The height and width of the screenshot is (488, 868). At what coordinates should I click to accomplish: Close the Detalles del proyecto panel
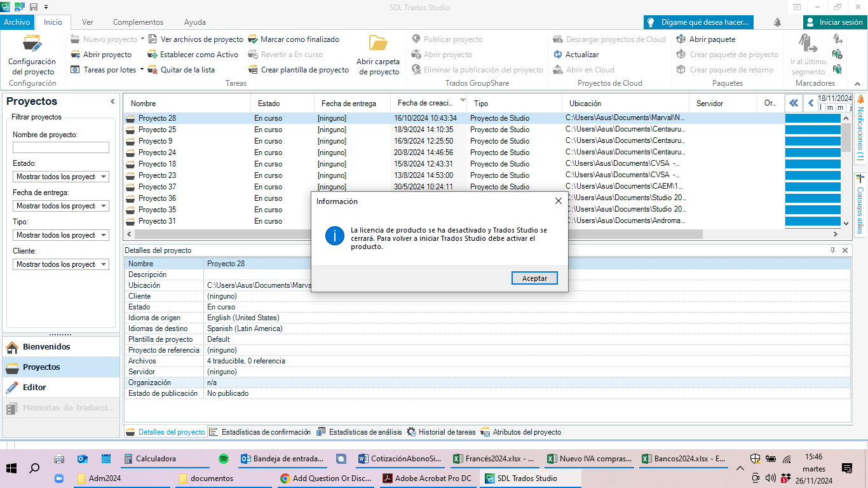[x=845, y=250]
